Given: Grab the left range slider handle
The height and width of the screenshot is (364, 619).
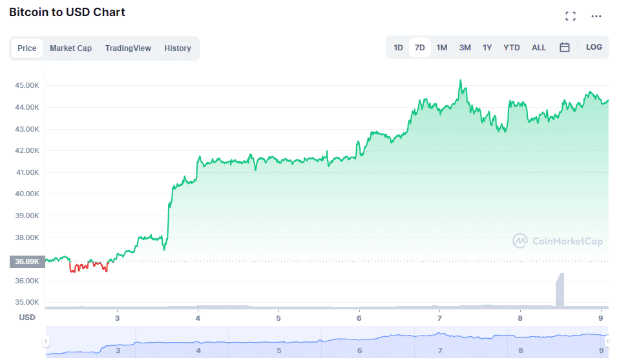Looking at the screenshot, I should point(46,341).
